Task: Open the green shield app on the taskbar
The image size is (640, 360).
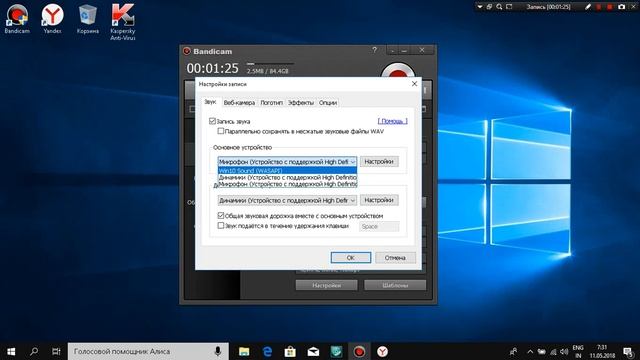Action: coord(336,351)
